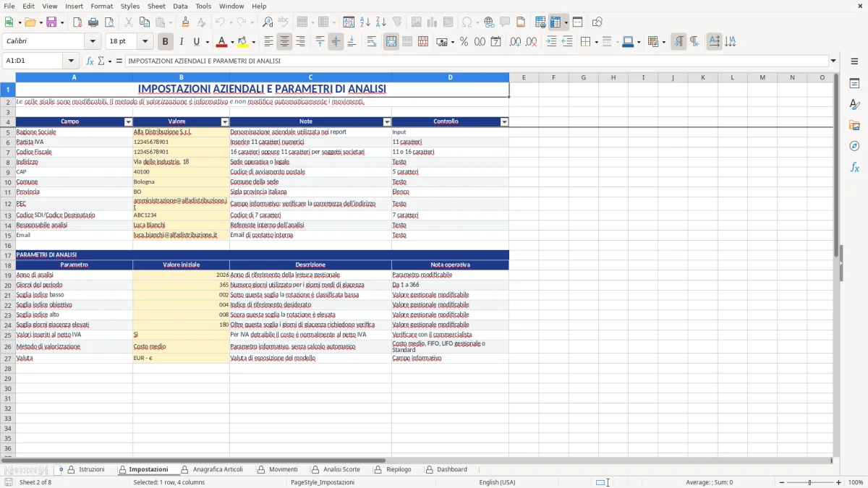Toggle Freeze Rows and Columns
The height and width of the screenshot is (488, 868).
pos(556,22)
